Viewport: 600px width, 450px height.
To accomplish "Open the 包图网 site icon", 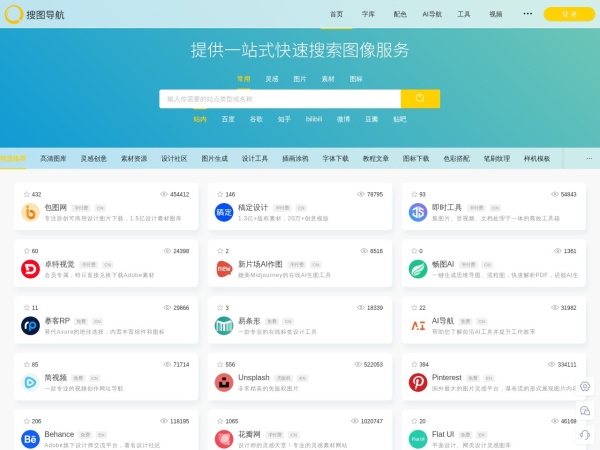I will 31,213.
